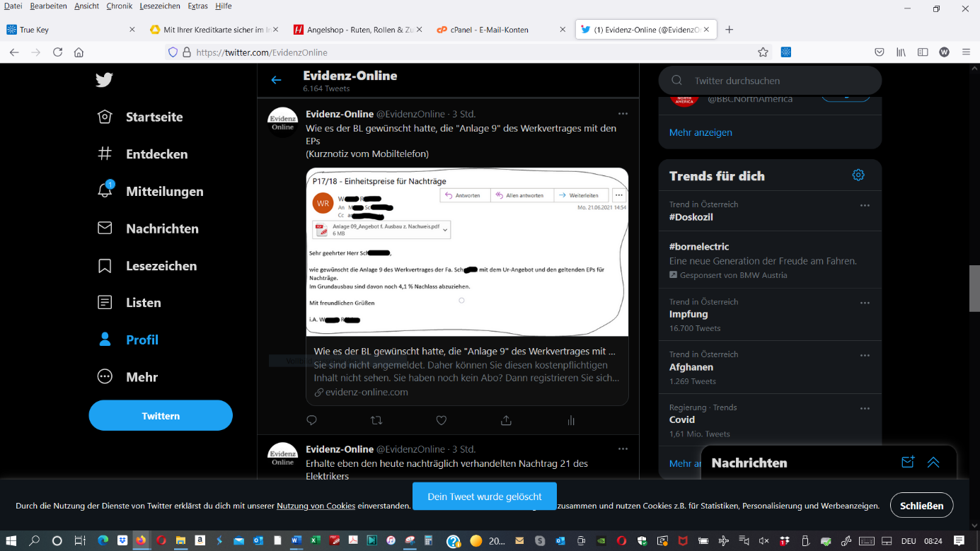Bookmark this page with star
This screenshot has height=551, width=980.
(x=763, y=52)
